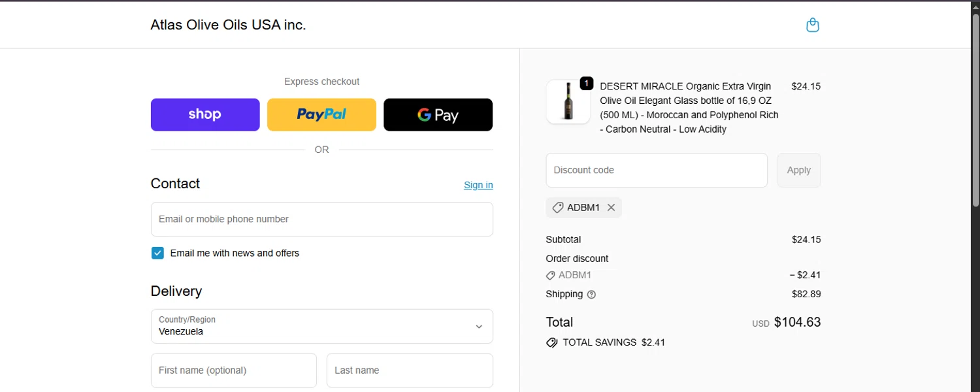Focus the Last name field
Image resolution: width=980 pixels, height=392 pixels.
coord(410,370)
